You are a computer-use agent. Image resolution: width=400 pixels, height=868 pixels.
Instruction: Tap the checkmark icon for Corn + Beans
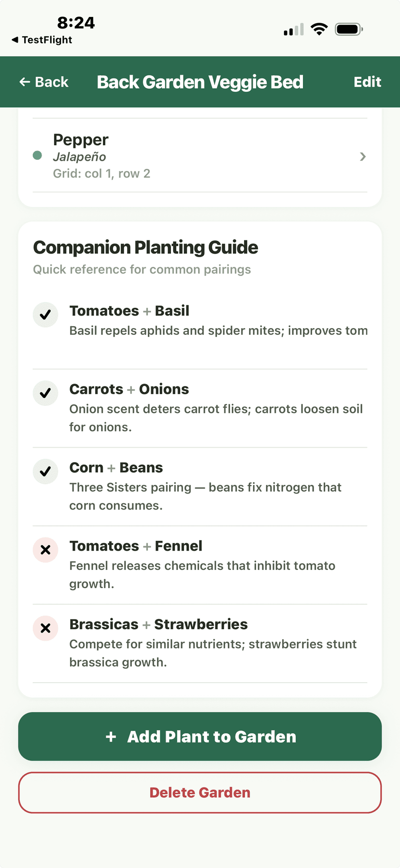(x=45, y=471)
